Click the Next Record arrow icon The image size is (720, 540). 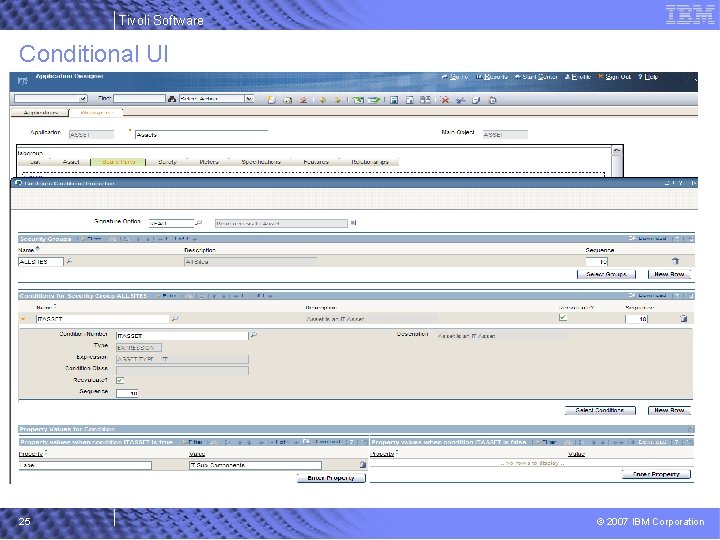tap(338, 100)
